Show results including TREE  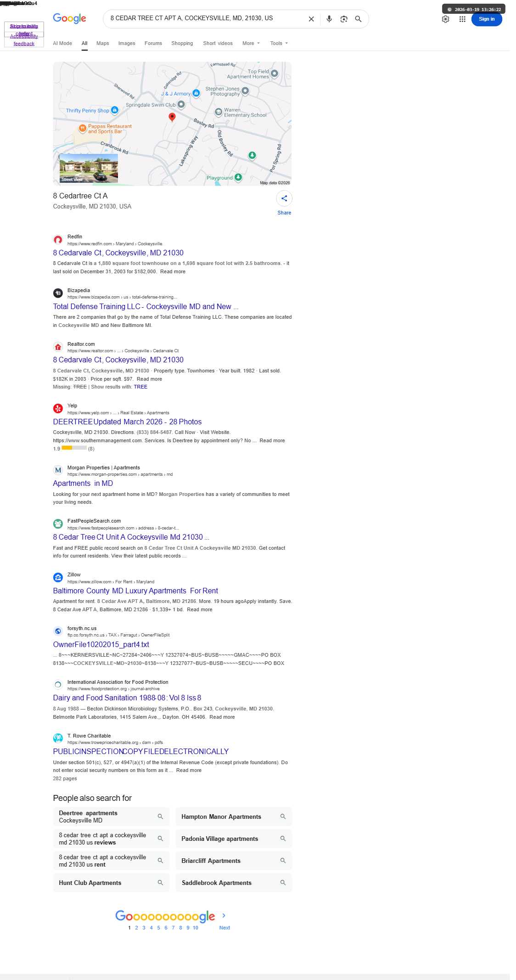tap(140, 387)
